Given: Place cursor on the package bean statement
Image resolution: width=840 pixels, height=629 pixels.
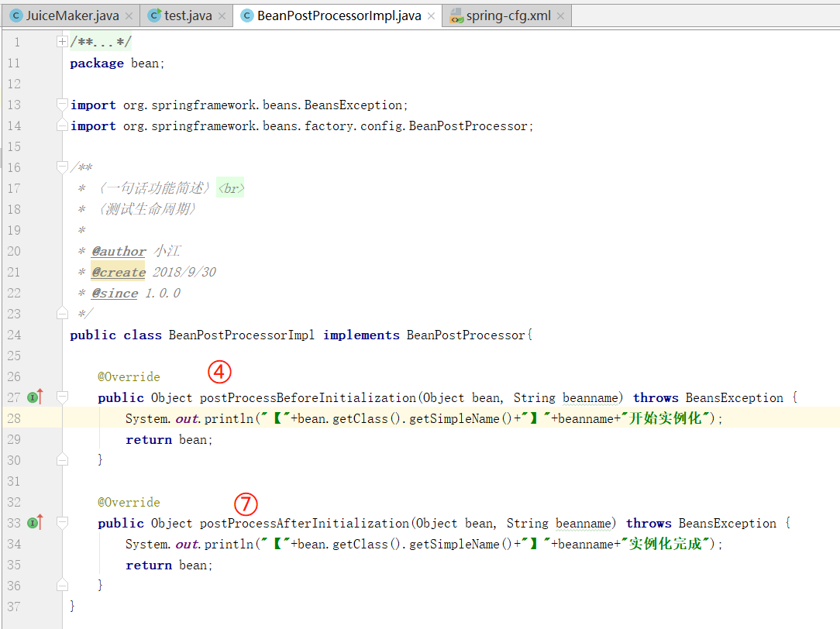Looking at the screenshot, I should pyautogui.click(x=116, y=64).
